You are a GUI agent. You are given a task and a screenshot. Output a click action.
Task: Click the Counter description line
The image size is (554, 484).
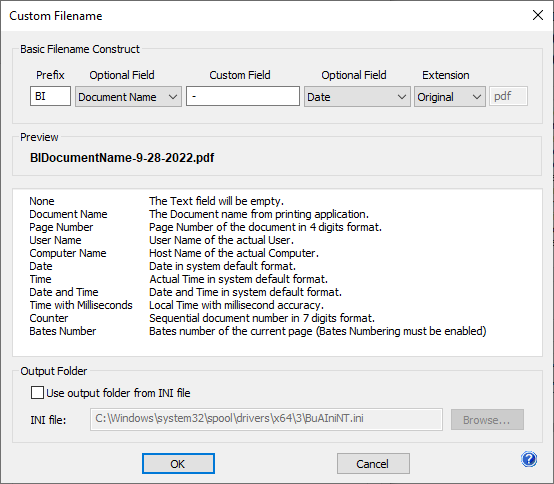point(262,318)
